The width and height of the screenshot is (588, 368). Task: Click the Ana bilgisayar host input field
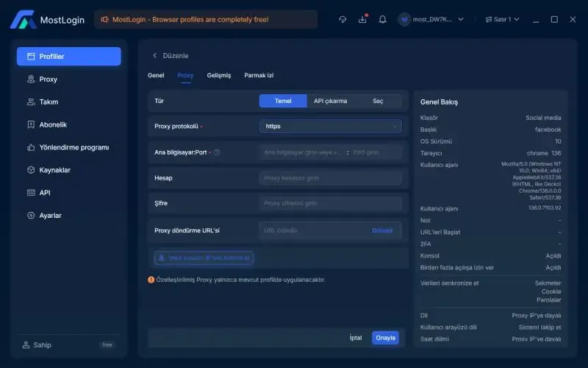click(303, 152)
